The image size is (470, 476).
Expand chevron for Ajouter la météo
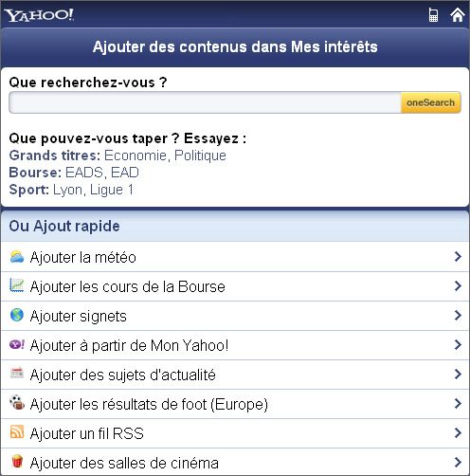click(x=458, y=256)
